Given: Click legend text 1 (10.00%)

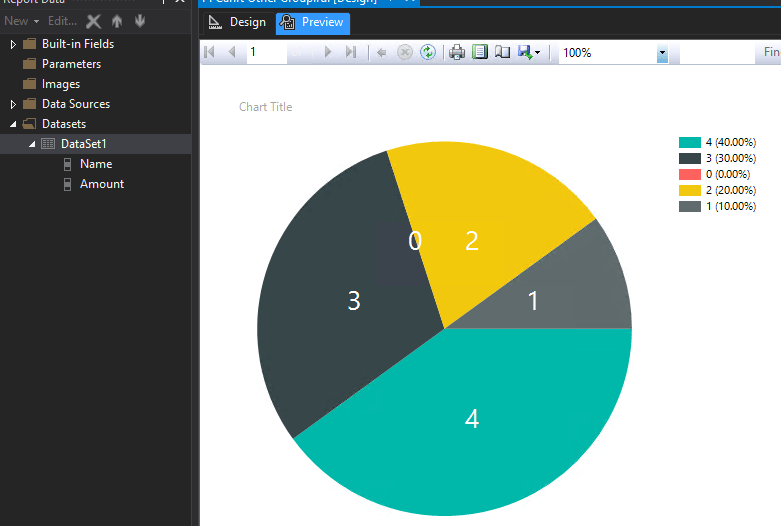Looking at the screenshot, I should [731, 206].
